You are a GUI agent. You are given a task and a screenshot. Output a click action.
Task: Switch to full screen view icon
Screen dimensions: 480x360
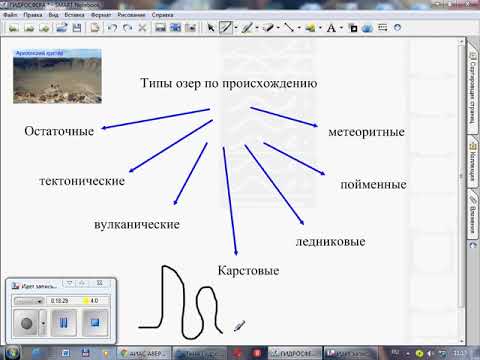[x=175, y=28]
